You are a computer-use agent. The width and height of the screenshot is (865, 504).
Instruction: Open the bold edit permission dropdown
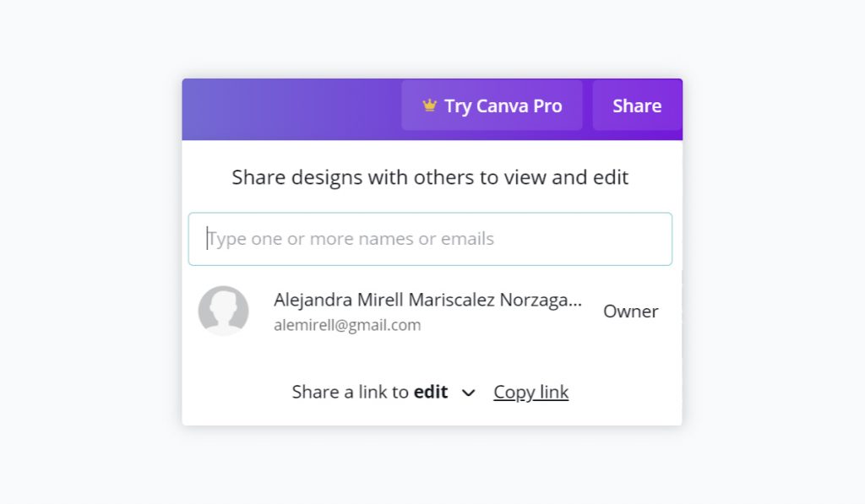point(431,392)
